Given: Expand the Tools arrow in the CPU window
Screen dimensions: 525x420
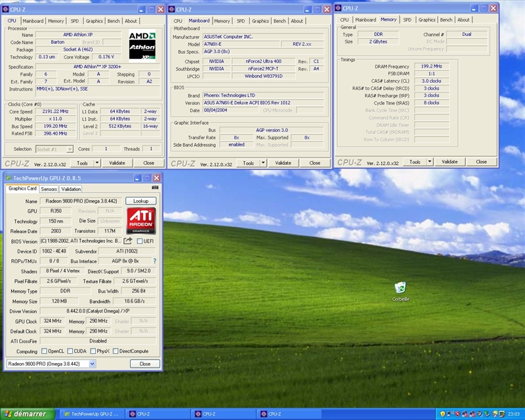Looking at the screenshot, I should pos(97,163).
